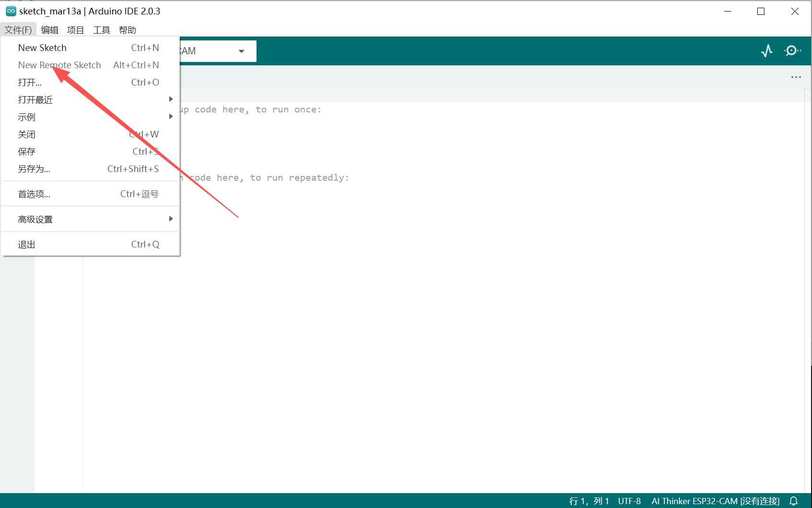Minimize the Arduino IDE window
Image resolution: width=812 pixels, height=508 pixels.
tap(727, 11)
